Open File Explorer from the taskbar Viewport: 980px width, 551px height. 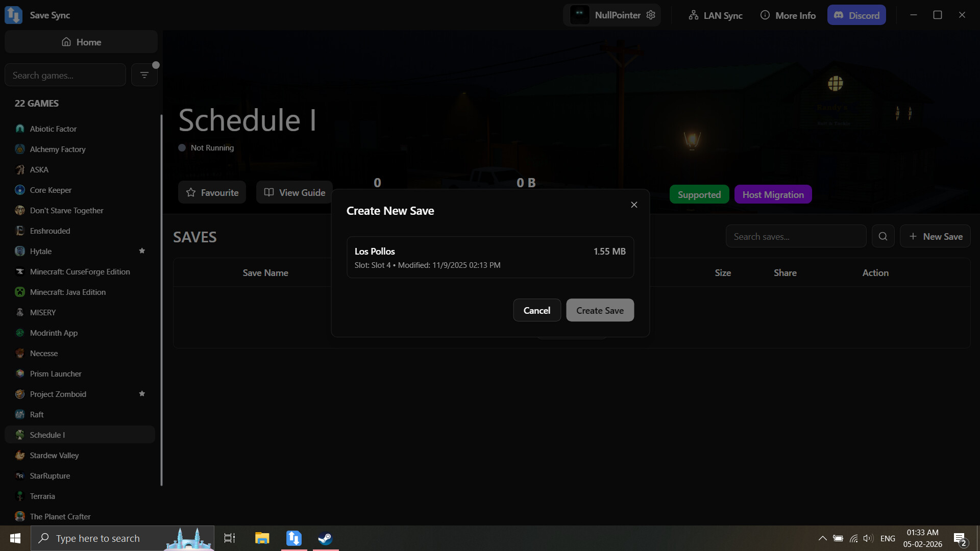click(262, 538)
